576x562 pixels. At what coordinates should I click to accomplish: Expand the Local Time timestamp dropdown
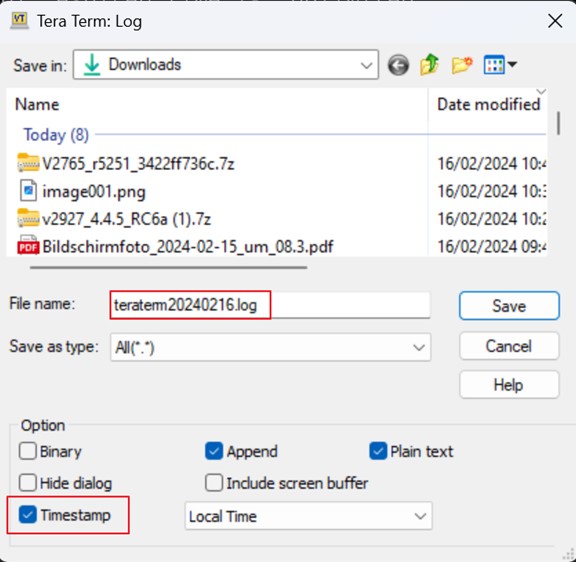coord(309,516)
